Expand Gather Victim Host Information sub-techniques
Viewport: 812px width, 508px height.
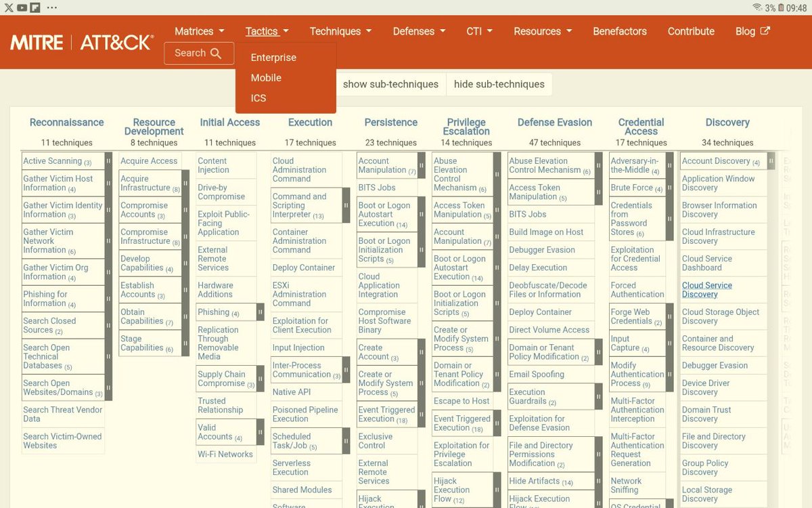(x=108, y=183)
